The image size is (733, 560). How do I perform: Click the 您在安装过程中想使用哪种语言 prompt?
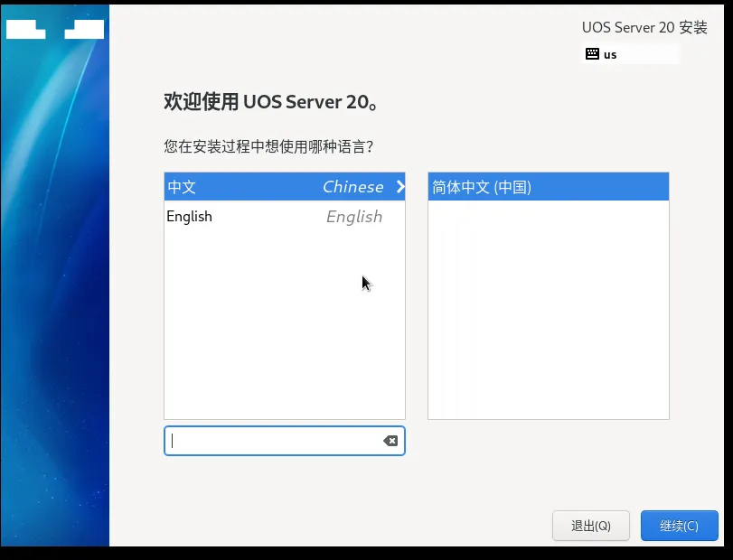[x=268, y=146]
